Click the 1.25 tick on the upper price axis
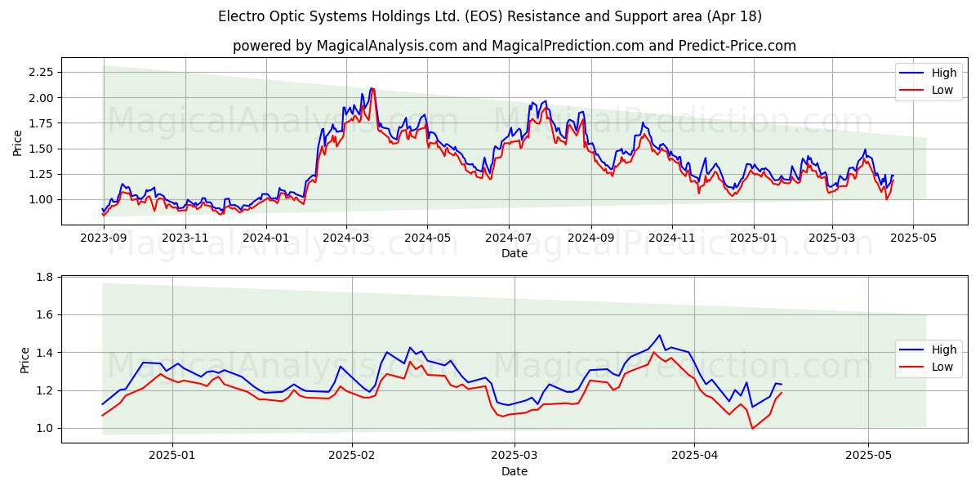The image size is (980, 490). pos(41,174)
